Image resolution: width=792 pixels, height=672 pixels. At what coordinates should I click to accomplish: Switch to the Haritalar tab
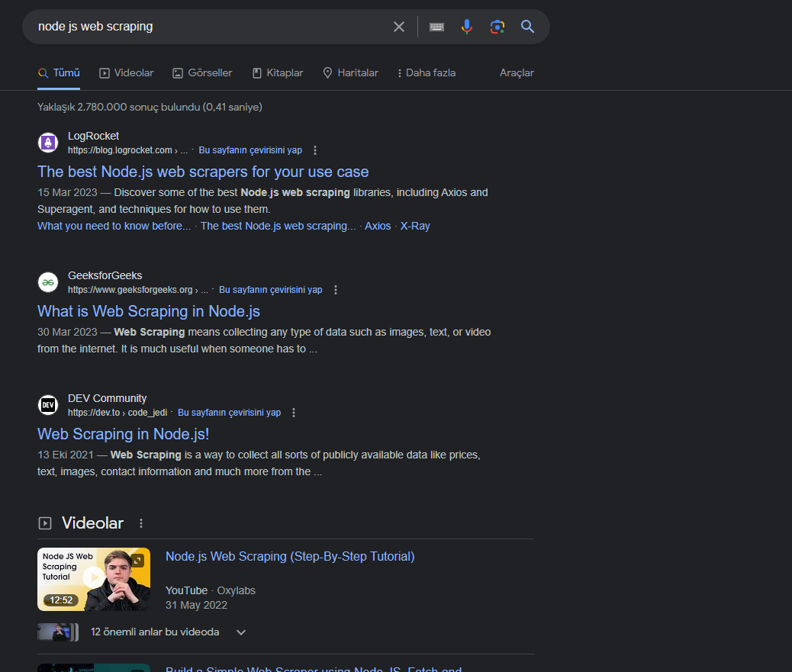click(350, 73)
